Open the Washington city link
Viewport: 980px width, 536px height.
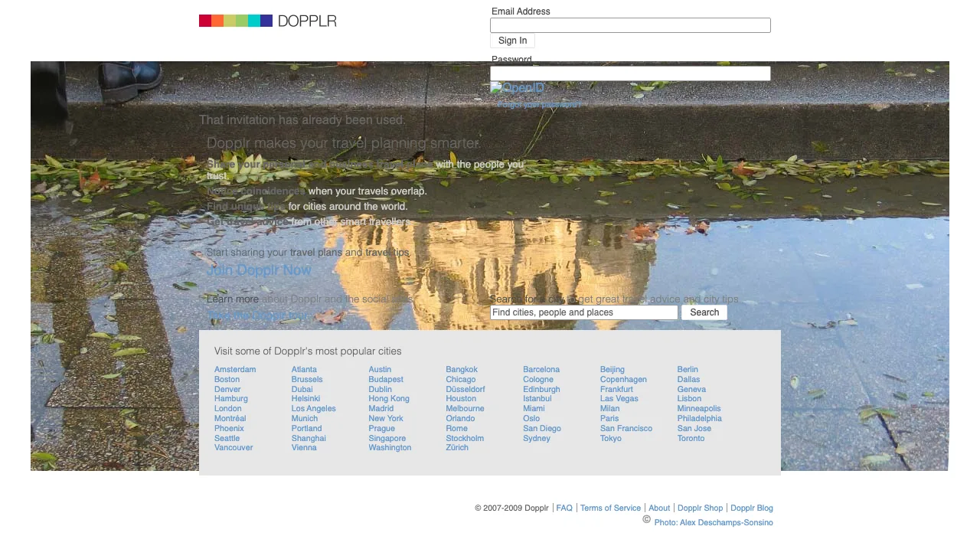click(390, 448)
